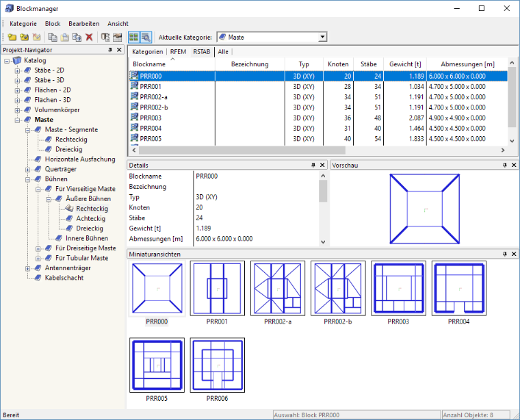Screen dimensions: 520x420
Task: Click the database export toolbar icon
Action: pos(105,37)
